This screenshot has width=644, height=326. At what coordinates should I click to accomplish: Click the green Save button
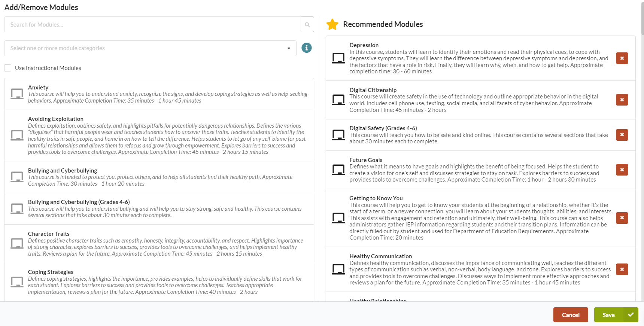click(616, 315)
